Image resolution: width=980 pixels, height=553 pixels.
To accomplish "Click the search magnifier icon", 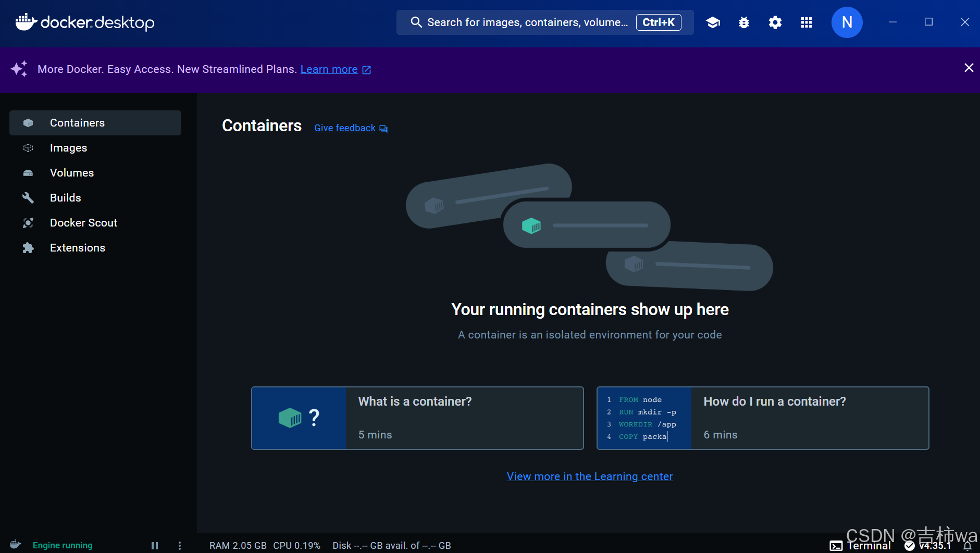I will pyautogui.click(x=416, y=22).
